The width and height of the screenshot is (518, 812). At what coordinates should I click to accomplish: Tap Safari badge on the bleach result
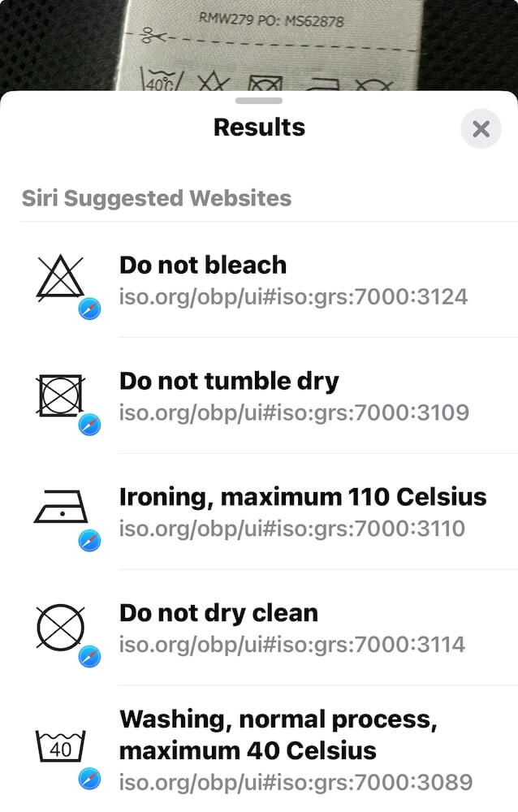89,309
